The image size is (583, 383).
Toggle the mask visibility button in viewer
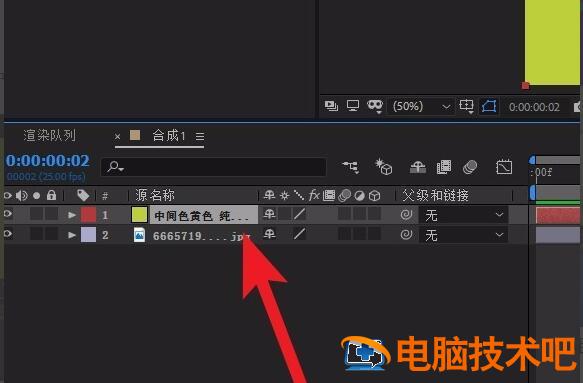tap(489, 106)
